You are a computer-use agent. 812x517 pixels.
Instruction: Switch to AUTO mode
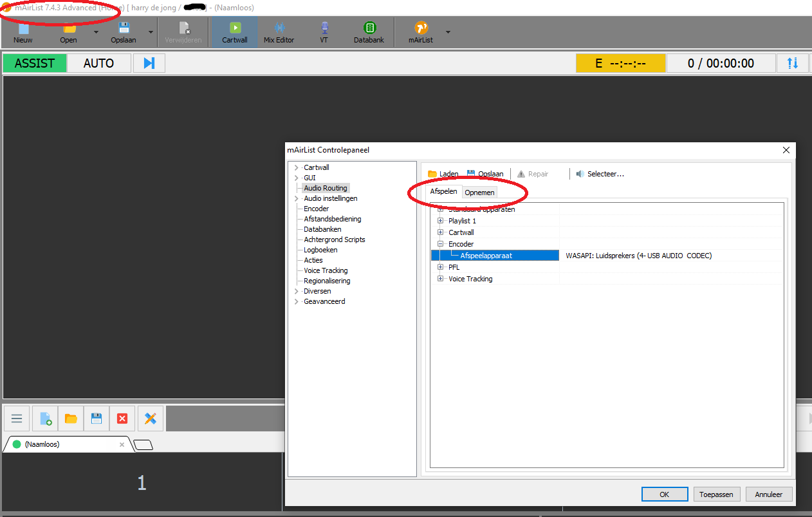[99, 63]
